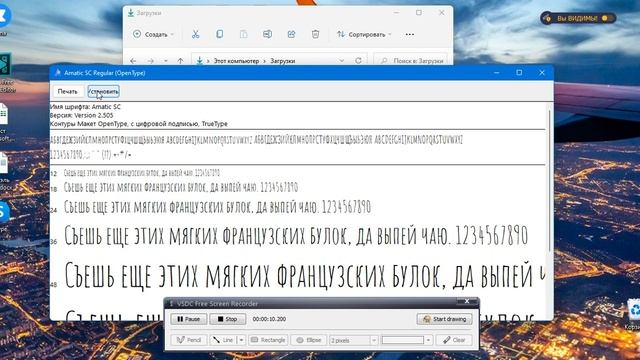Open the three-dot more options menu
This screenshot has width=640, height=360.
point(410,34)
